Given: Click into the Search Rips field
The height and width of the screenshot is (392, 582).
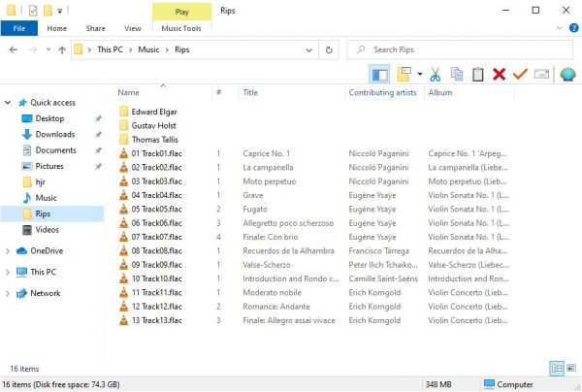Looking at the screenshot, I should pyautogui.click(x=460, y=49).
